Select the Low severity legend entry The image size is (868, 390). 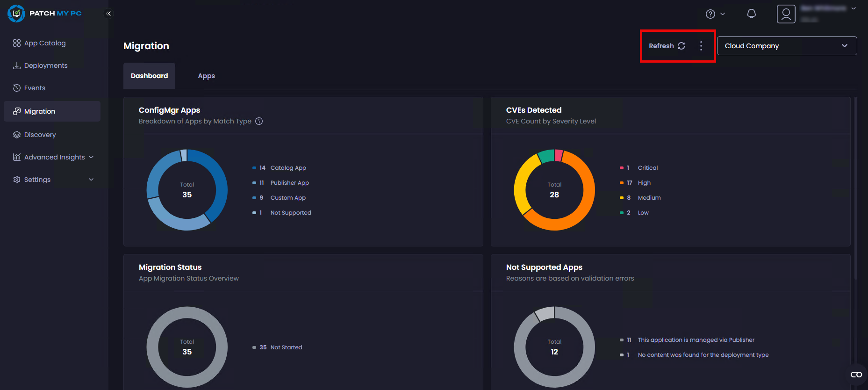[634, 213]
